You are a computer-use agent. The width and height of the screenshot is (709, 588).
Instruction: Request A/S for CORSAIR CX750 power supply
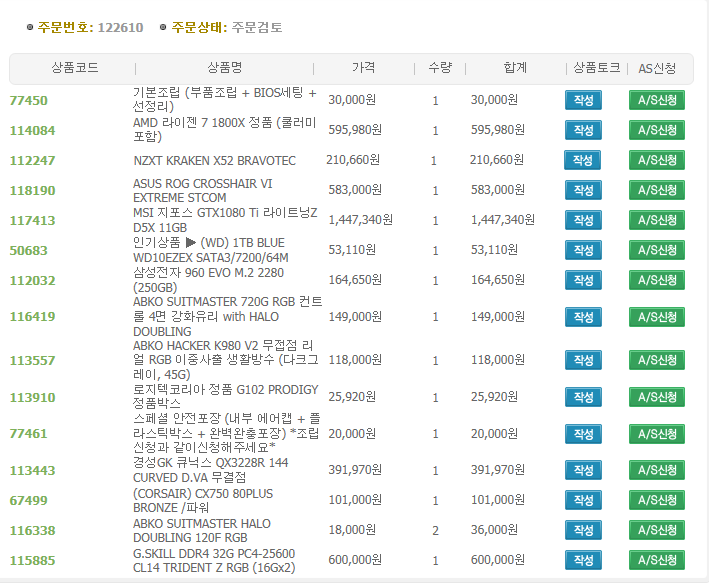click(656, 500)
